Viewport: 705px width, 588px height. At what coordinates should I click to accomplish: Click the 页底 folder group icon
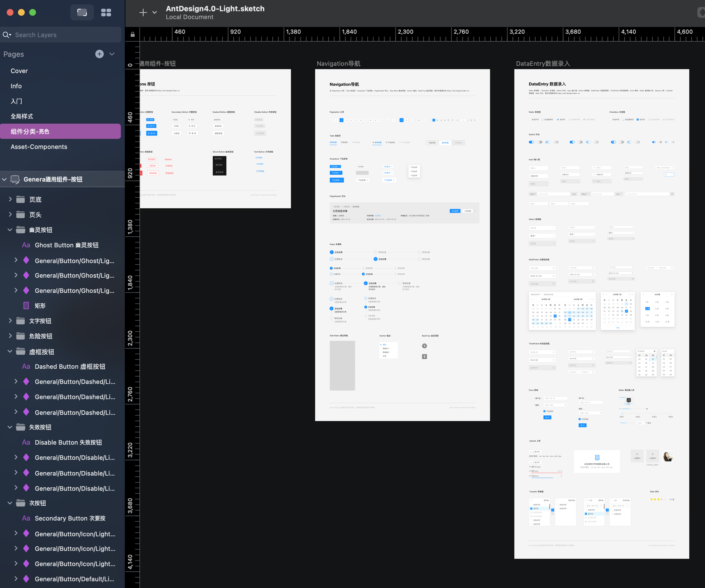click(x=21, y=199)
